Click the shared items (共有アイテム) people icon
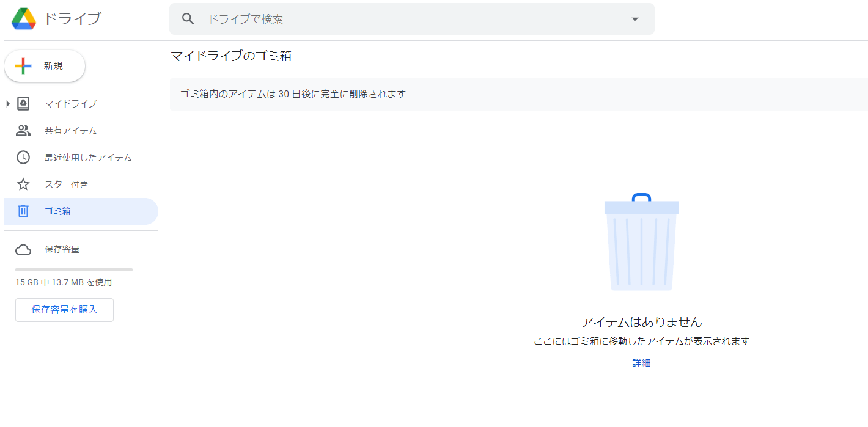868x427 pixels. (x=23, y=131)
